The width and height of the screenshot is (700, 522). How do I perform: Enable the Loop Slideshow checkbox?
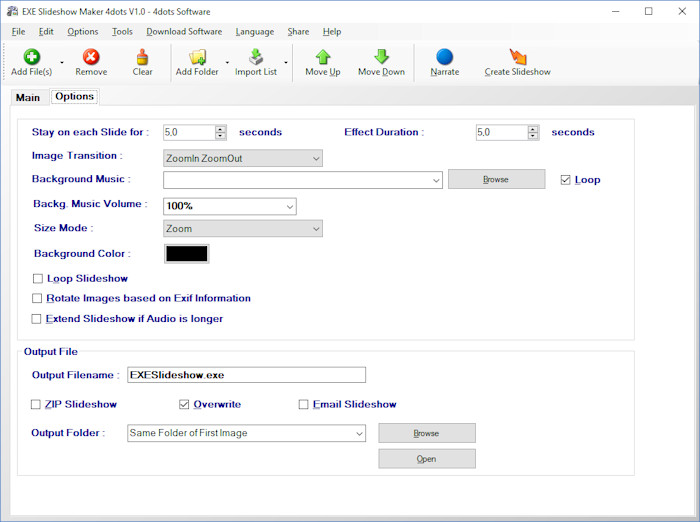[x=38, y=279]
